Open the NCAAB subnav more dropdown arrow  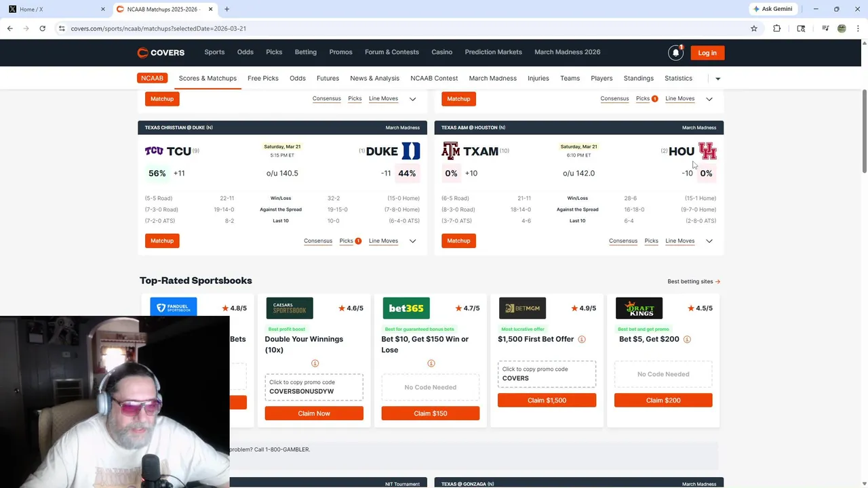pyautogui.click(x=718, y=79)
